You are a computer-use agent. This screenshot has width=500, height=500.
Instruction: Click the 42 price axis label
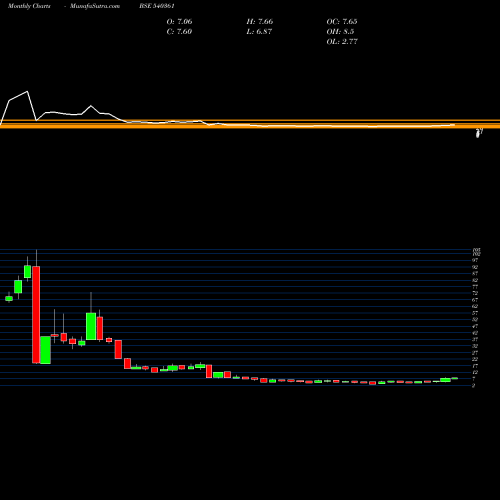475,333
